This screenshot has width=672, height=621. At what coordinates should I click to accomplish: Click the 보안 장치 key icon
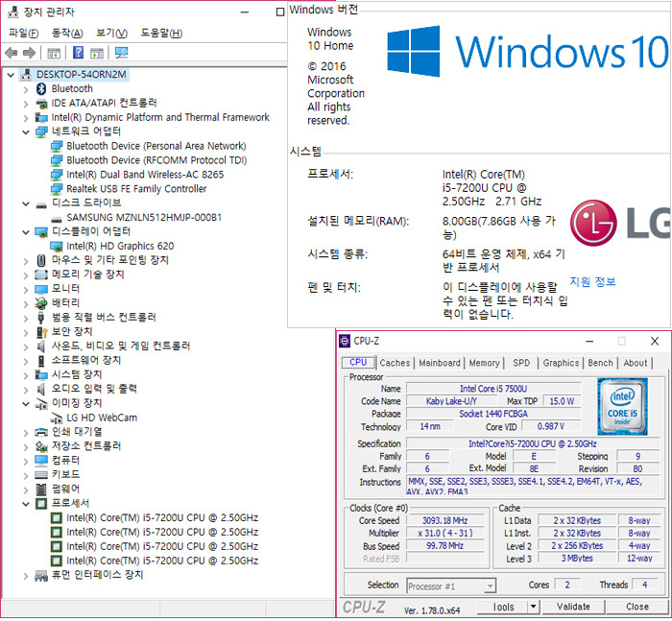[41, 332]
